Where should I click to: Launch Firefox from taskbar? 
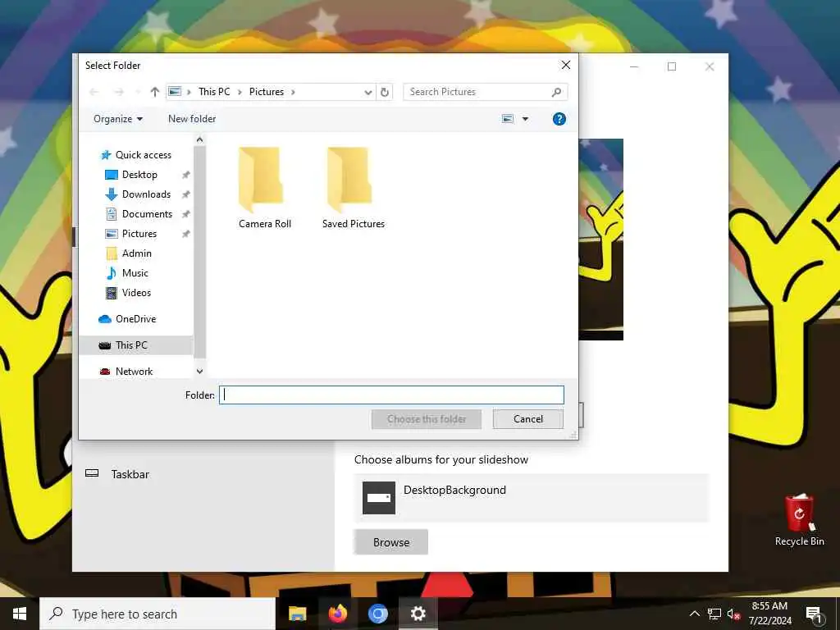[337, 614]
